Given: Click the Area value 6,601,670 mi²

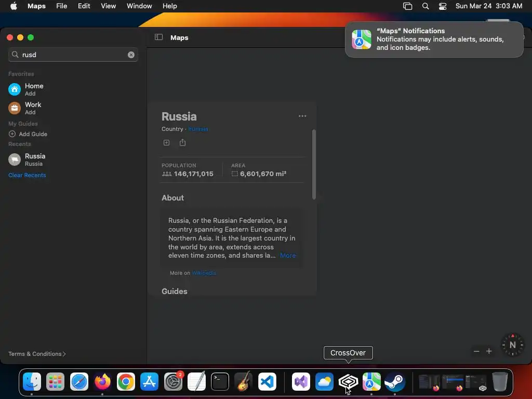Looking at the screenshot, I should (x=263, y=174).
